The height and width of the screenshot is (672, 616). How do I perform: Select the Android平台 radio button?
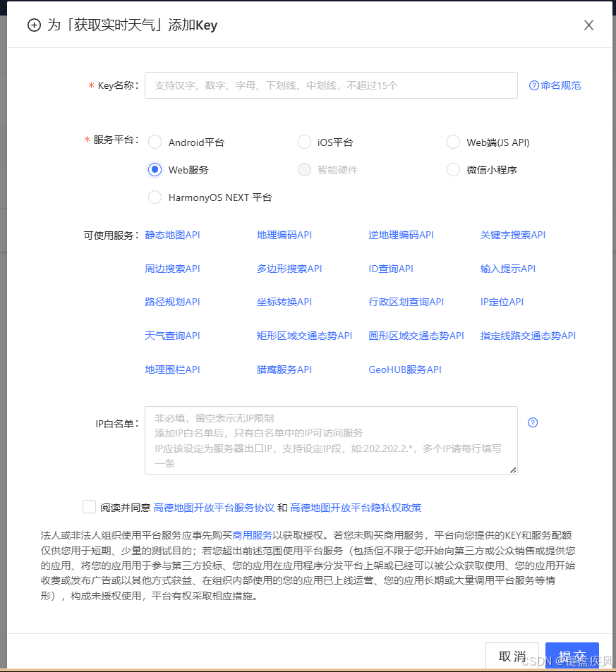[x=155, y=142]
